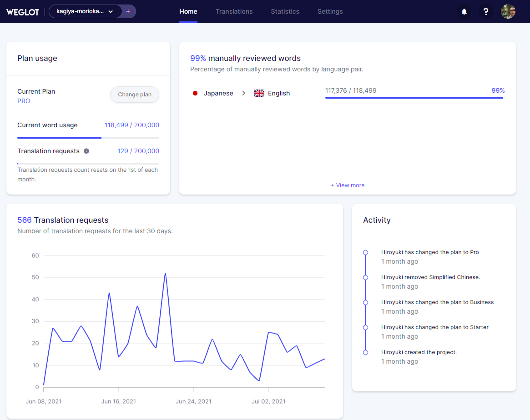Click the Change plan button

click(x=135, y=95)
